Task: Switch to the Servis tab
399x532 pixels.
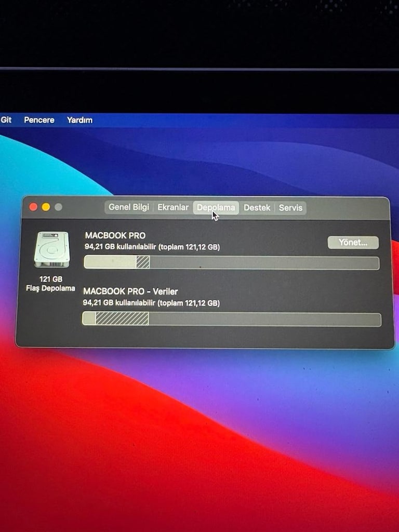Action: tap(290, 208)
